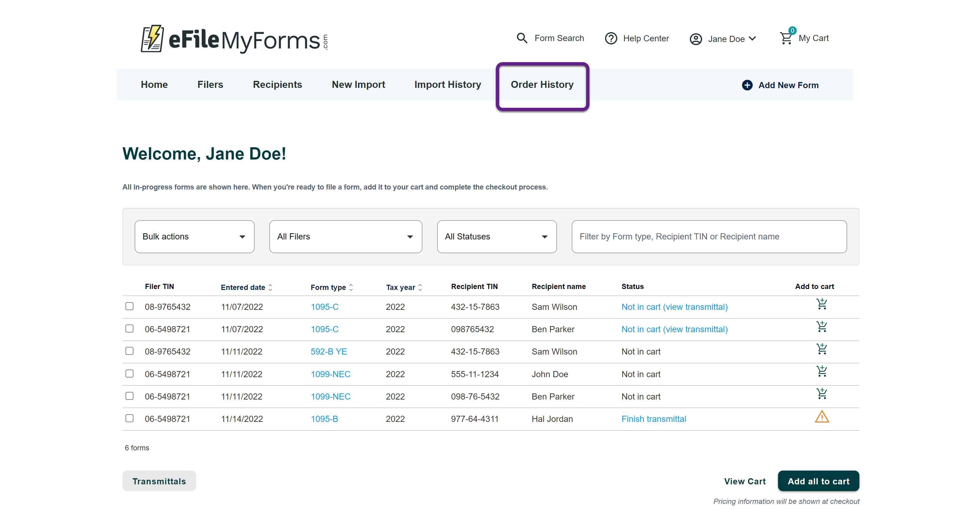Switch to the Import History tab
This screenshot has height=522, width=980.
447,84
